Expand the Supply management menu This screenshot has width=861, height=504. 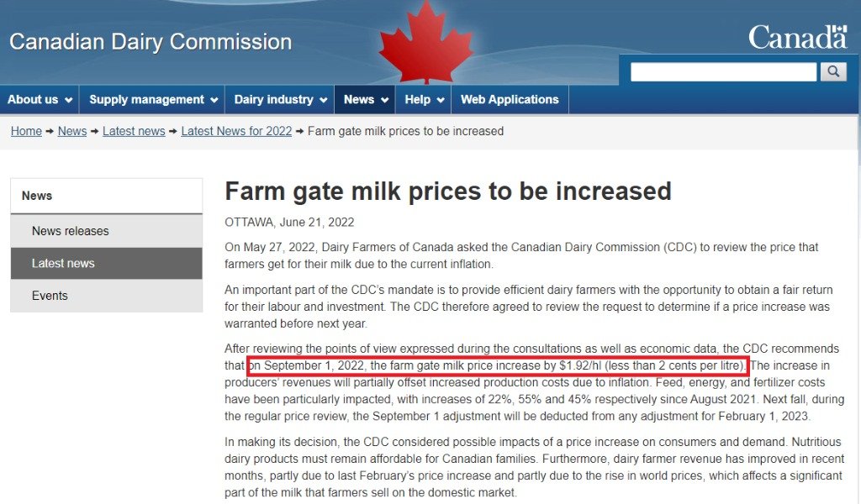pyautogui.click(x=153, y=99)
